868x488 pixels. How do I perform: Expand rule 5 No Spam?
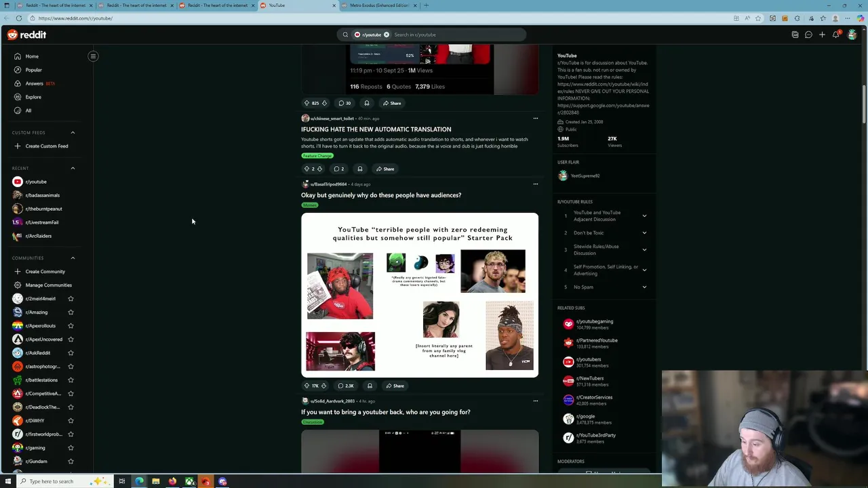pyautogui.click(x=644, y=287)
